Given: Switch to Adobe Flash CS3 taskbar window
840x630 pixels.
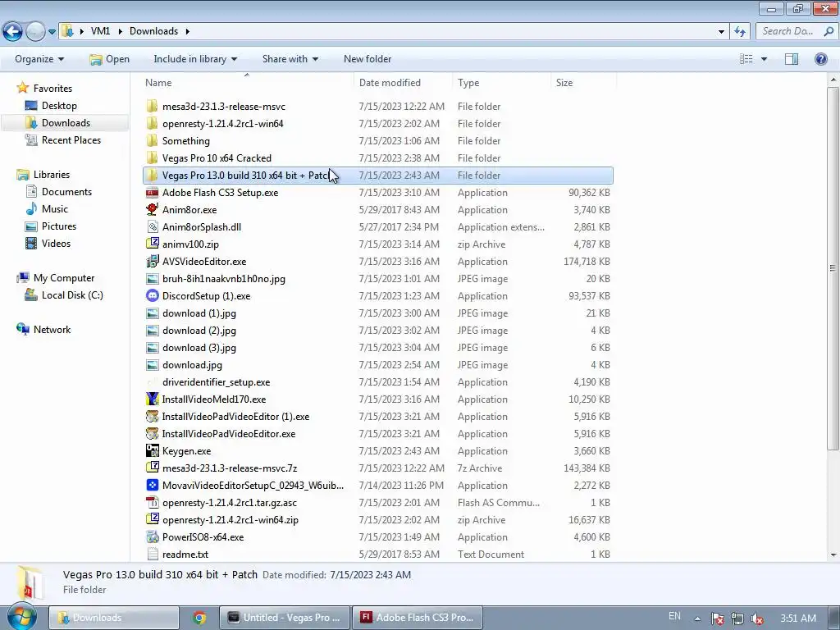Looking at the screenshot, I should pyautogui.click(x=418, y=618).
